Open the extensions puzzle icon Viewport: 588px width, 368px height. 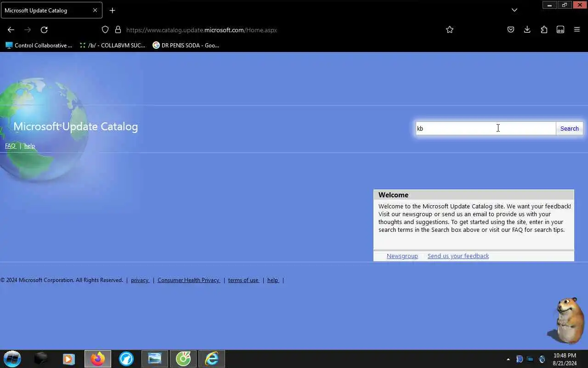(544, 29)
